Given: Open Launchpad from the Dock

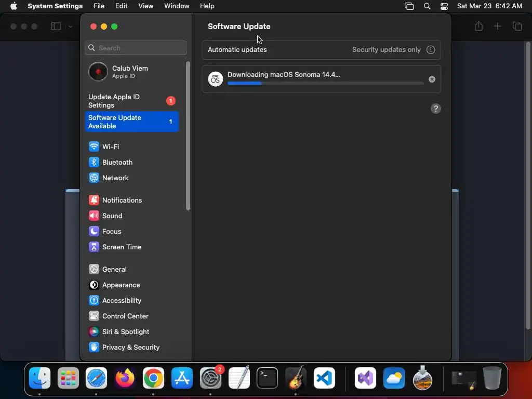Looking at the screenshot, I should [68, 378].
